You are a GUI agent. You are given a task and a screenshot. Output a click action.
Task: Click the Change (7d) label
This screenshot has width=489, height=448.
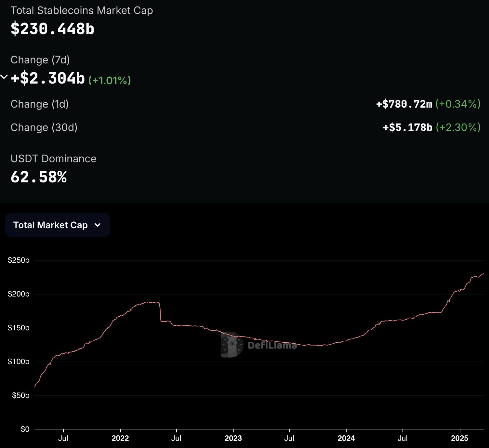(x=40, y=60)
